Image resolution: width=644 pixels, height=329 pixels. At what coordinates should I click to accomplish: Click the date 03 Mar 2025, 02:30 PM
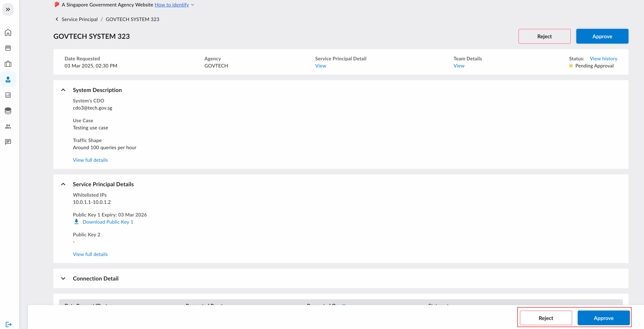91,66
